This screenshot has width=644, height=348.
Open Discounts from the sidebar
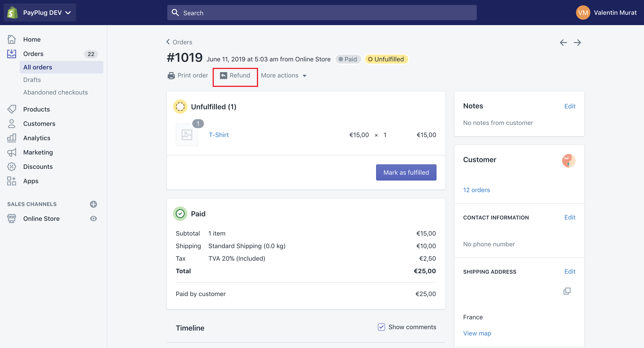click(38, 166)
